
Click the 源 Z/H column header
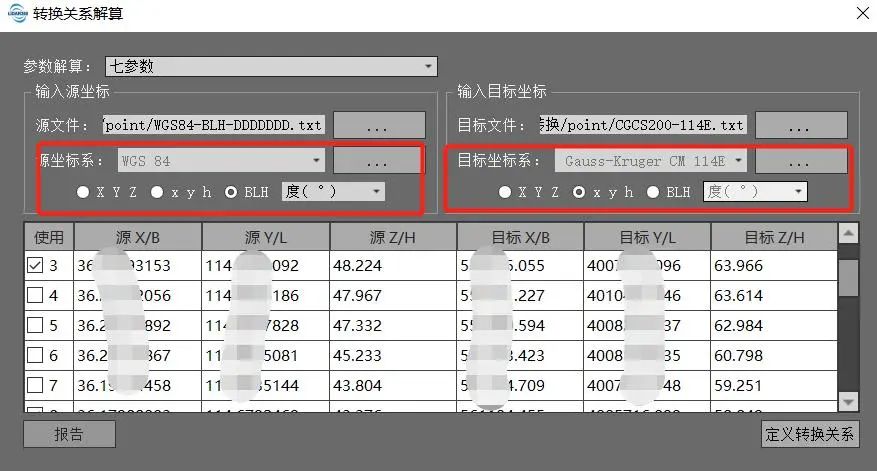(393, 237)
